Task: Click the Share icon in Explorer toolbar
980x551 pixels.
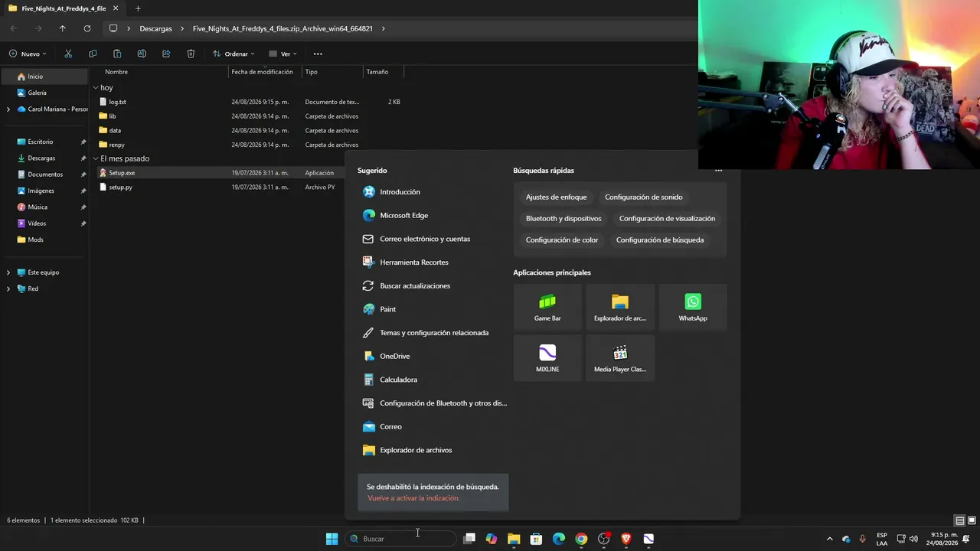Action: click(x=166, y=54)
